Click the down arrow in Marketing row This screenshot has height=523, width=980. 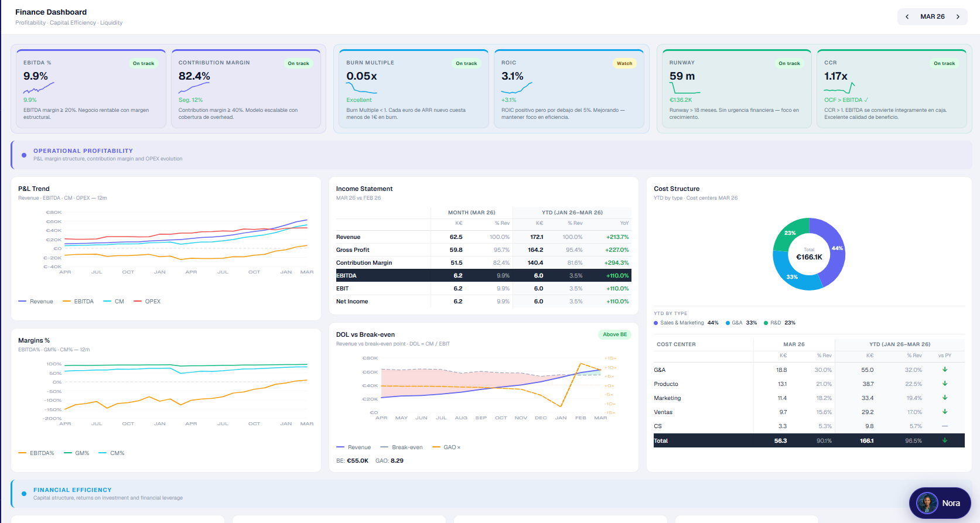(944, 398)
